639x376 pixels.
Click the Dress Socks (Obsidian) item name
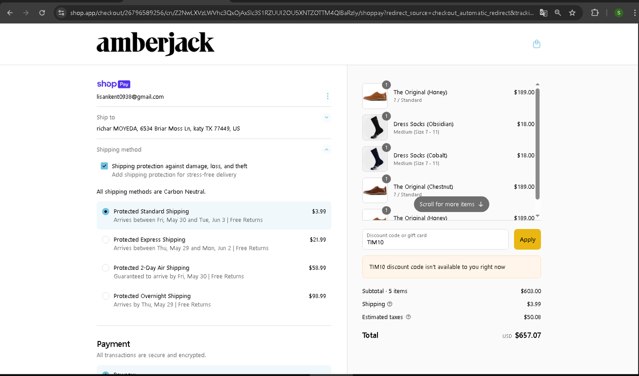(423, 124)
